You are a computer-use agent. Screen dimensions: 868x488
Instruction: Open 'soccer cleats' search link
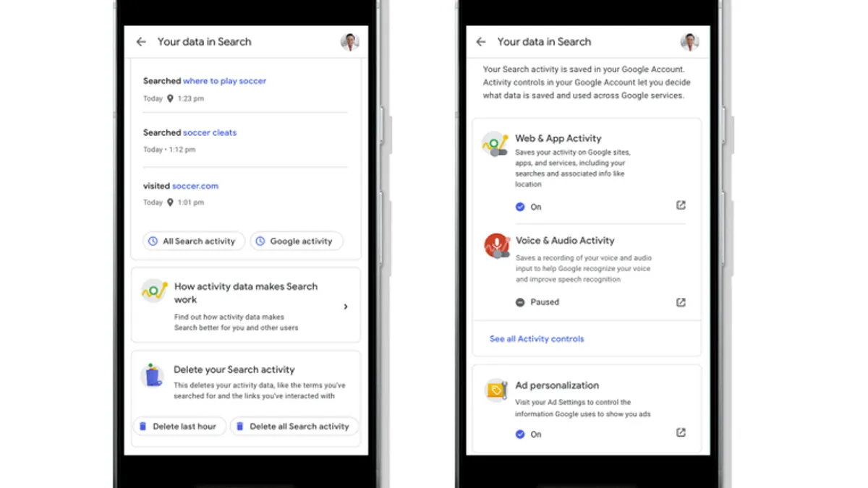[x=210, y=133]
